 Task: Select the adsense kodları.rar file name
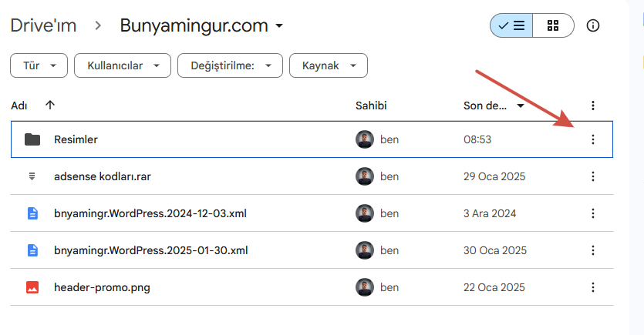103,176
